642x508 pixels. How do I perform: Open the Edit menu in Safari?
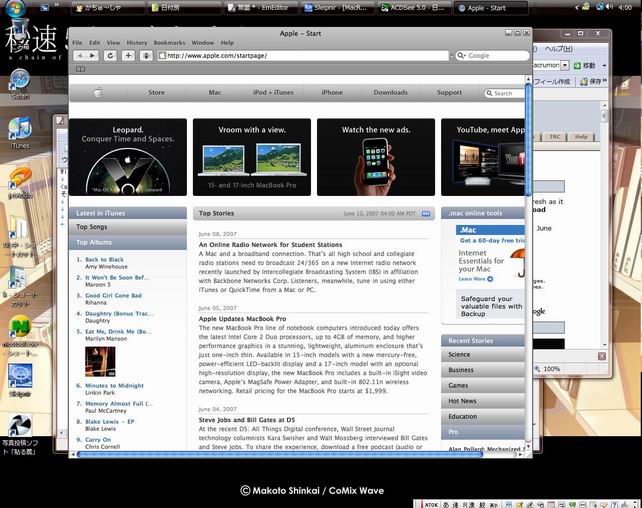[x=95, y=43]
